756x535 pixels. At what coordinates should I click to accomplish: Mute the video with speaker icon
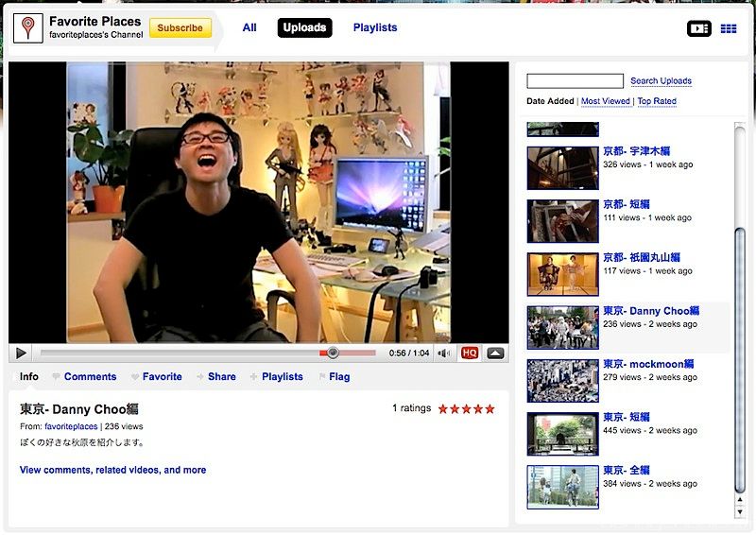(x=443, y=354)
